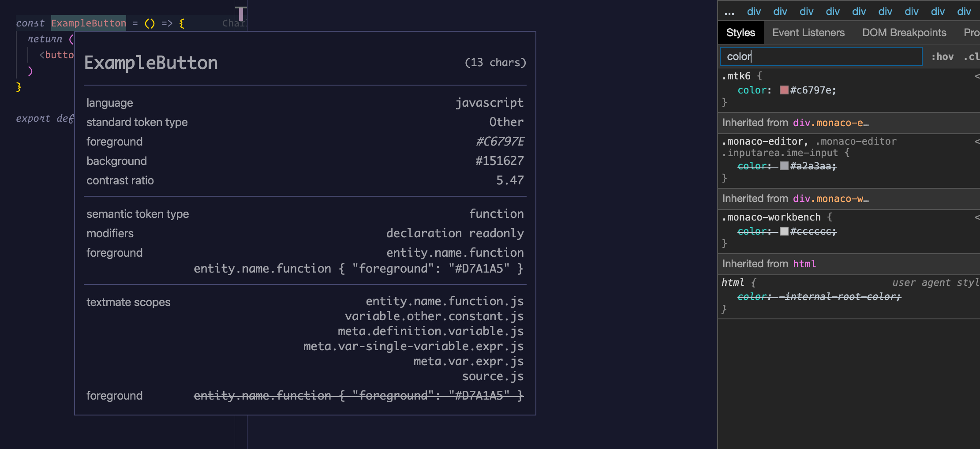The image size is (980, 449).
Task: Click the .mtk6 selector text
Action: tap(736, 75)
